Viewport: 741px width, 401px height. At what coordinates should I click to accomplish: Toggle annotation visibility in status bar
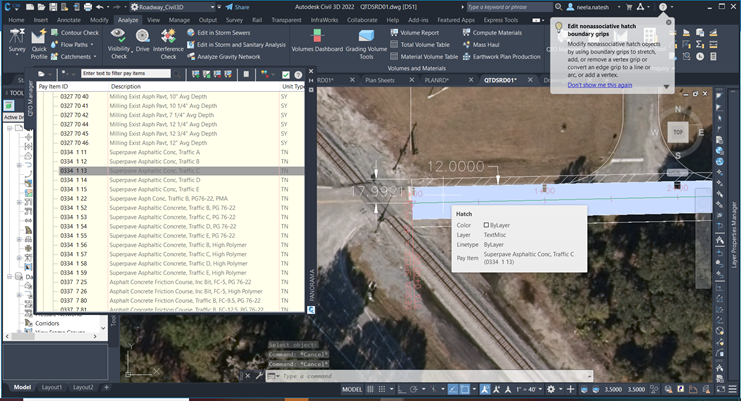(485, 389)
